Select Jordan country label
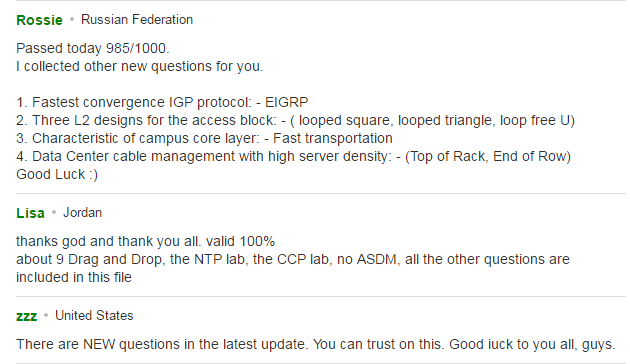The width and height of the screenshot is (630, 364). coord(82,213)
